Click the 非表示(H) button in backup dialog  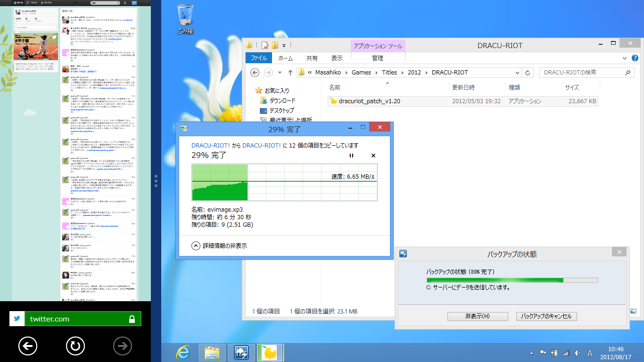478,316
